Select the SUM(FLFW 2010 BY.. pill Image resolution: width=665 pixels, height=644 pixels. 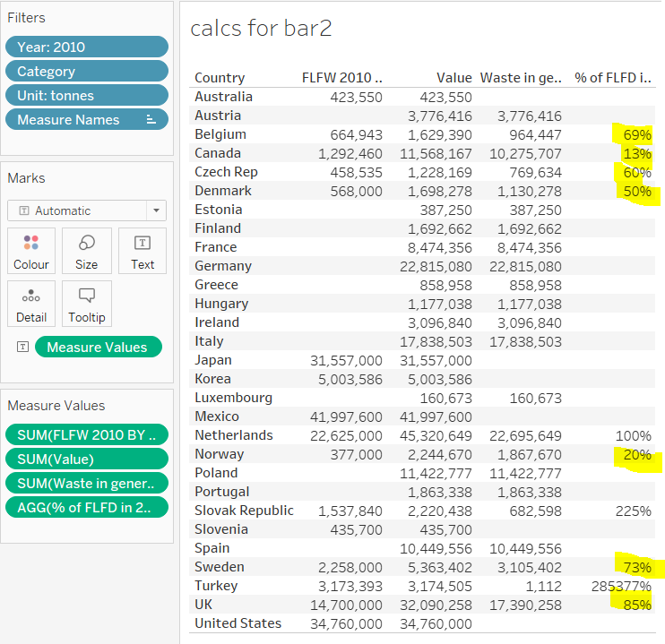pos(86,435)
